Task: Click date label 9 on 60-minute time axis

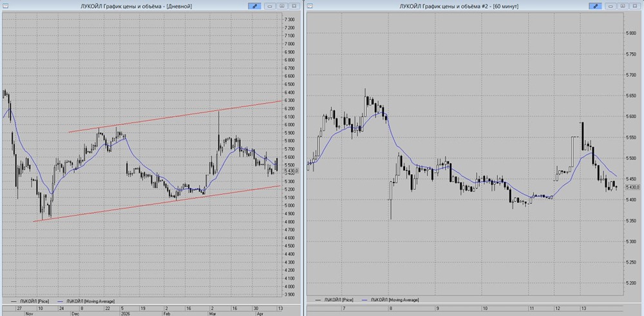Action: pyautogui.click(x=437, y=308)
